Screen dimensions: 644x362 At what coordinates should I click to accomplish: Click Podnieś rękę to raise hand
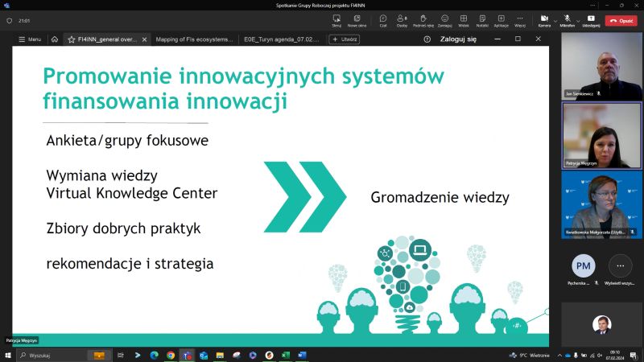tap(423, 21)
